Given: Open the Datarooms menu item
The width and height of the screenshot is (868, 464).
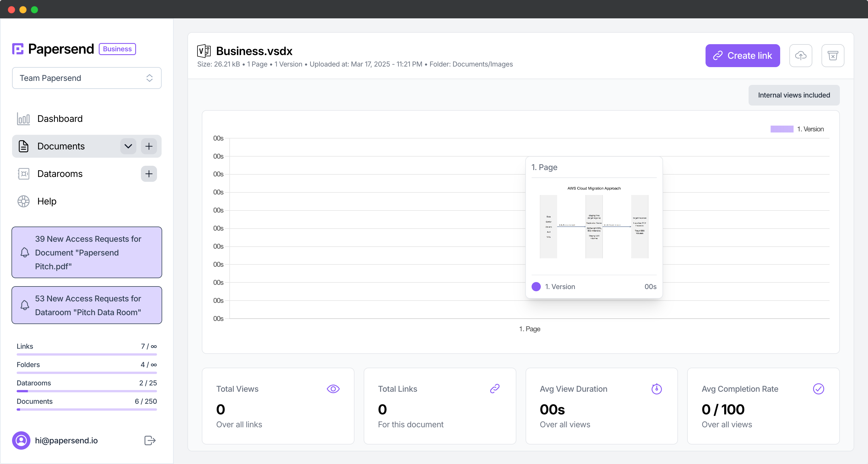Looking at the screenshot, I should tap(60, 174).
